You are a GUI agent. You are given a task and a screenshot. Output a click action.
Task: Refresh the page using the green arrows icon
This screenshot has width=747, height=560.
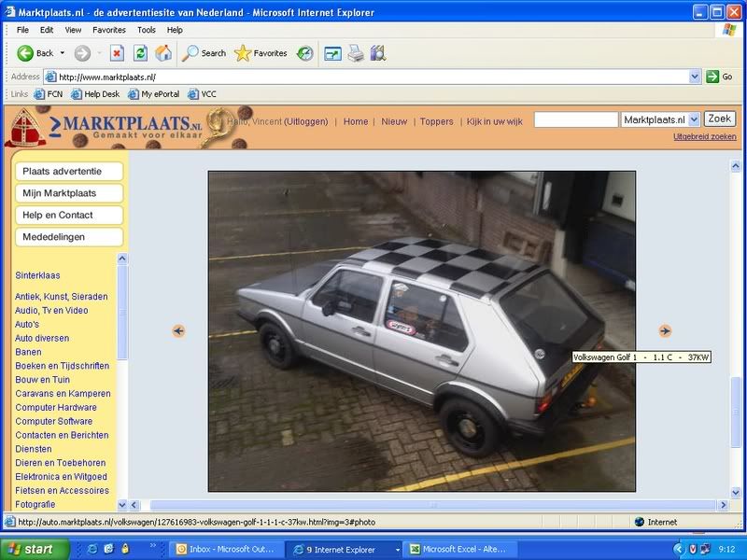click(x=141, y=53)
